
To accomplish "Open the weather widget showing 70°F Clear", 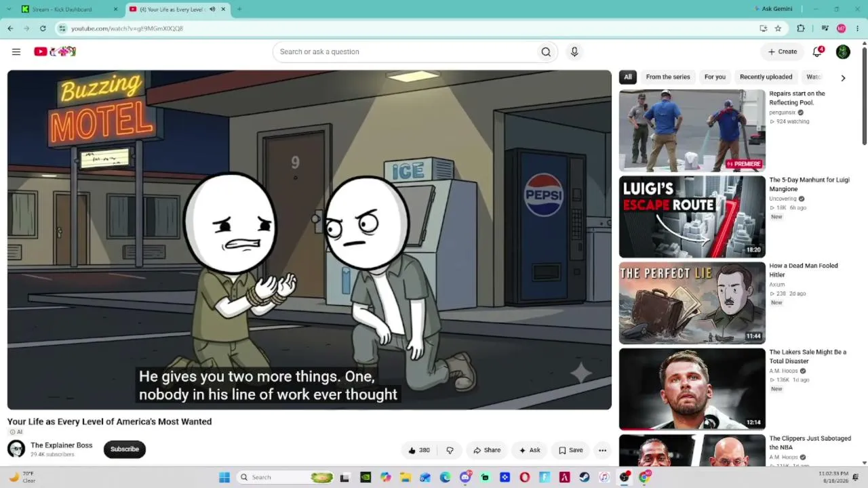I will pos(22,477).
